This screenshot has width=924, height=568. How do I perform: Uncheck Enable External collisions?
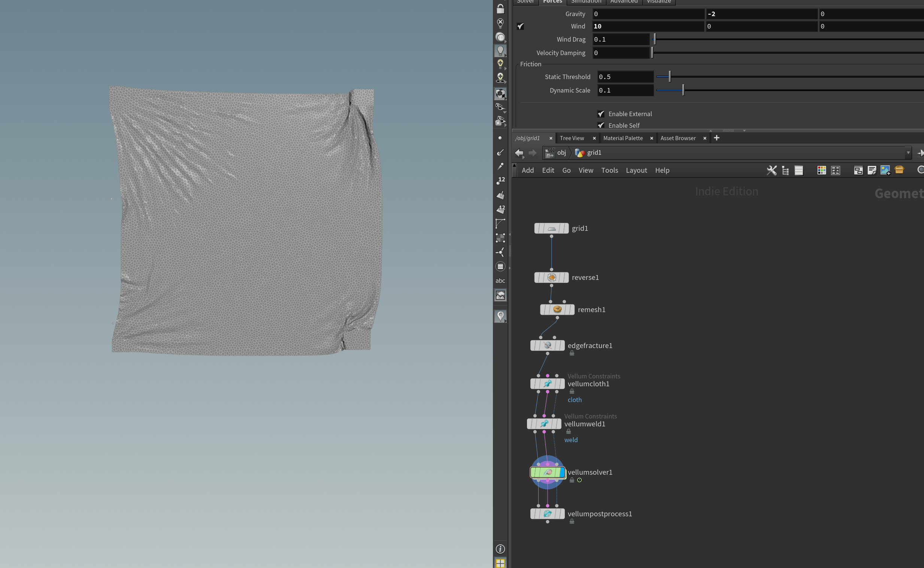601,114
